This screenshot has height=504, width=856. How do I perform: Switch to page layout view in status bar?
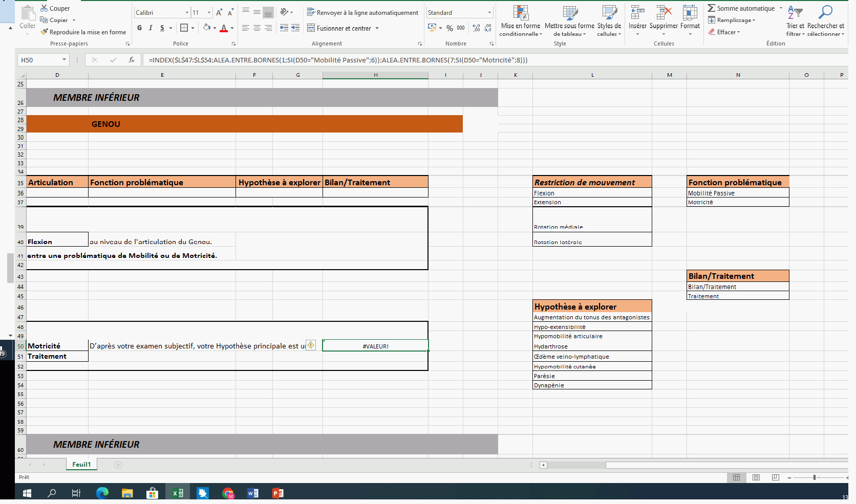tap(756, 477)
